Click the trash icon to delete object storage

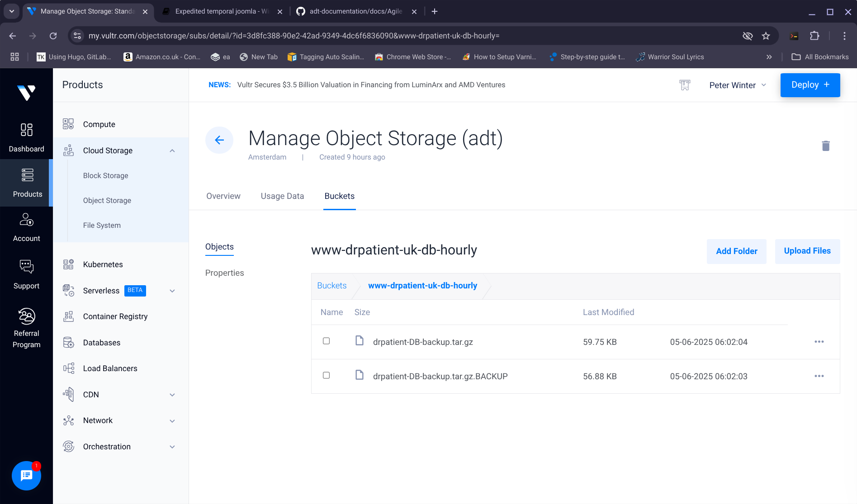tap(825, 146)
